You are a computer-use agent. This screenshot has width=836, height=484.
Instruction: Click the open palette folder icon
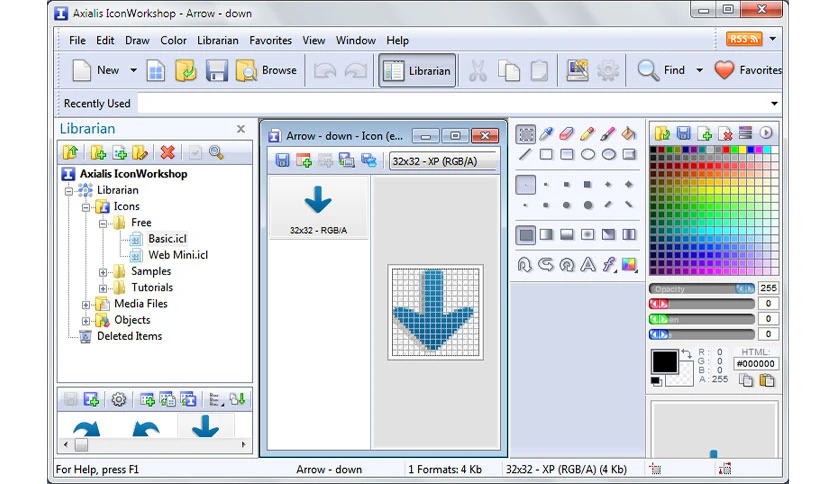click(662, 133)
